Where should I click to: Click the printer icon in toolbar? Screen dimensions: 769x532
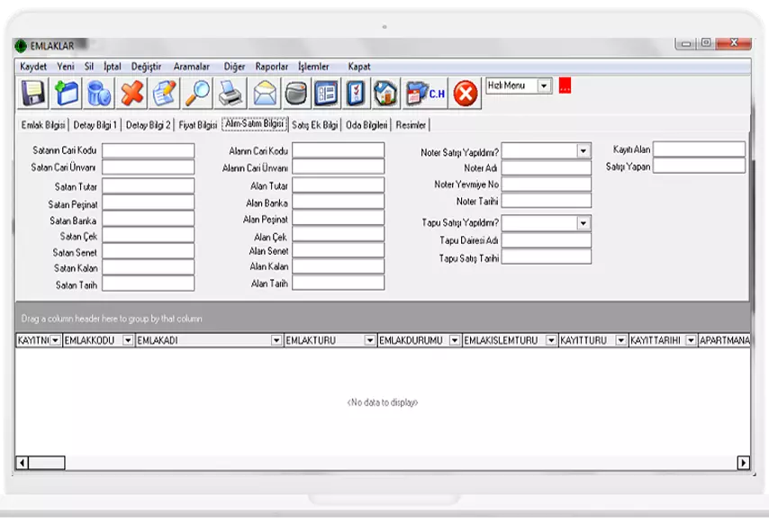point(231,93)
